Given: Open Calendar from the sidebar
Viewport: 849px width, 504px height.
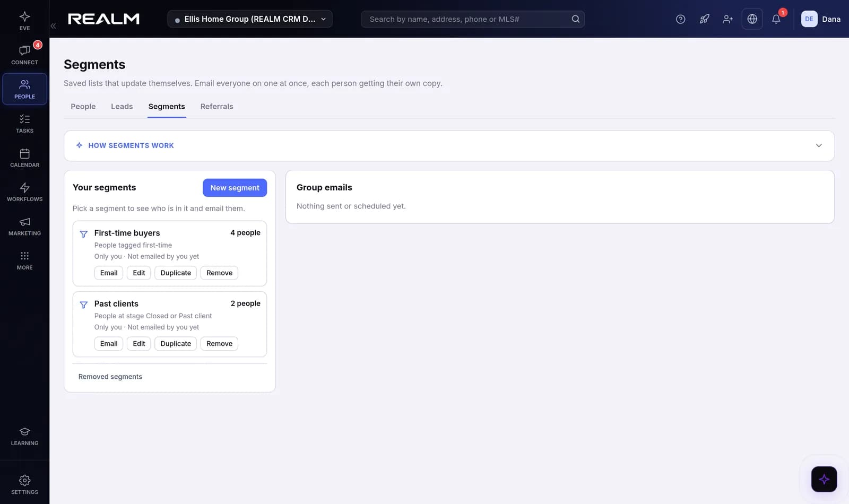Looking at the screenshot, I should tap(24, 158).
